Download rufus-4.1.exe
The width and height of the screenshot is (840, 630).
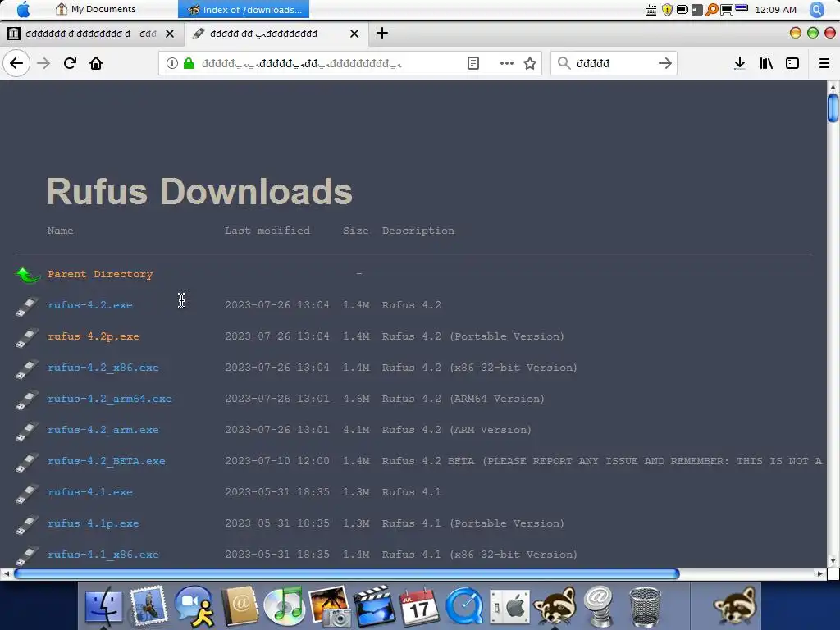pos(90,492)
